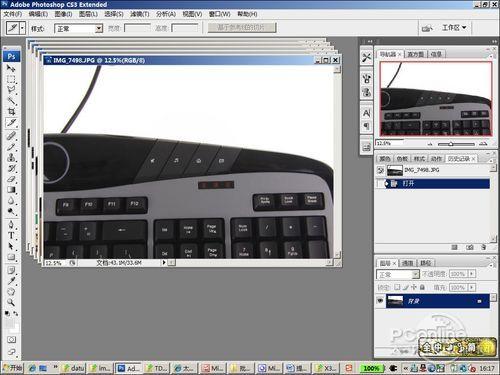Select the Horizontal Type tool
This screenshot has height=375, width=500.
pyautogui.click(x=11, y=235)
